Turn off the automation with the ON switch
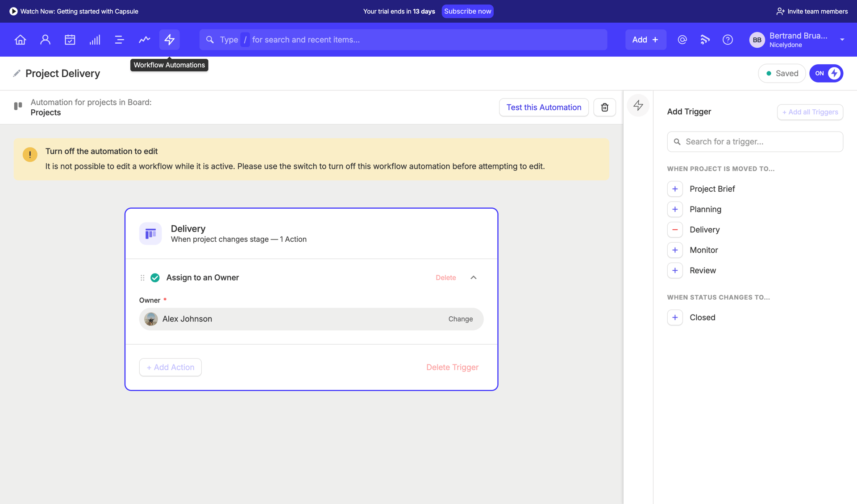 tap(826, 73)
